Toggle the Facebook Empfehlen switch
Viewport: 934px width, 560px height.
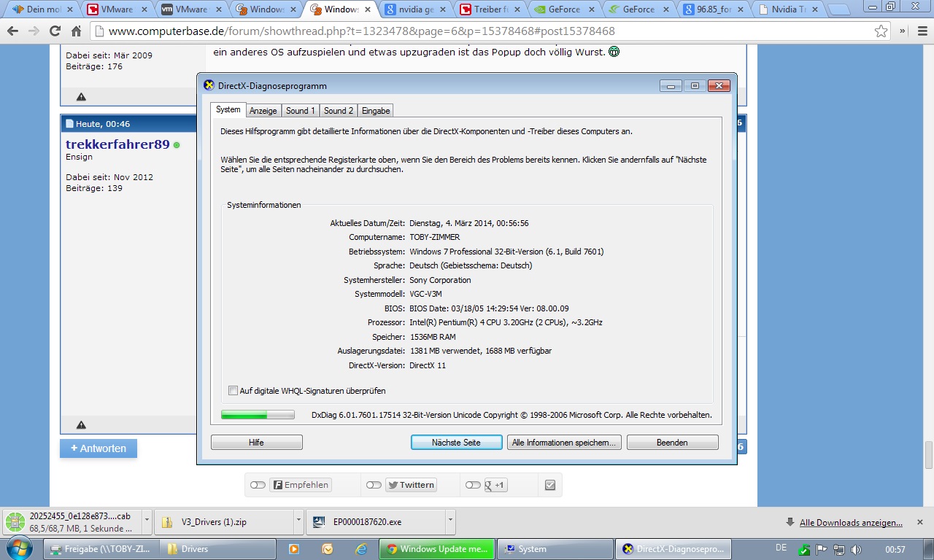[x=258, y=485]
